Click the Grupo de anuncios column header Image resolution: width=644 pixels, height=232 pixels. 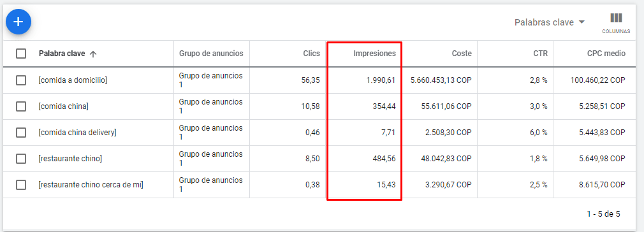click(x=211, y=54)
